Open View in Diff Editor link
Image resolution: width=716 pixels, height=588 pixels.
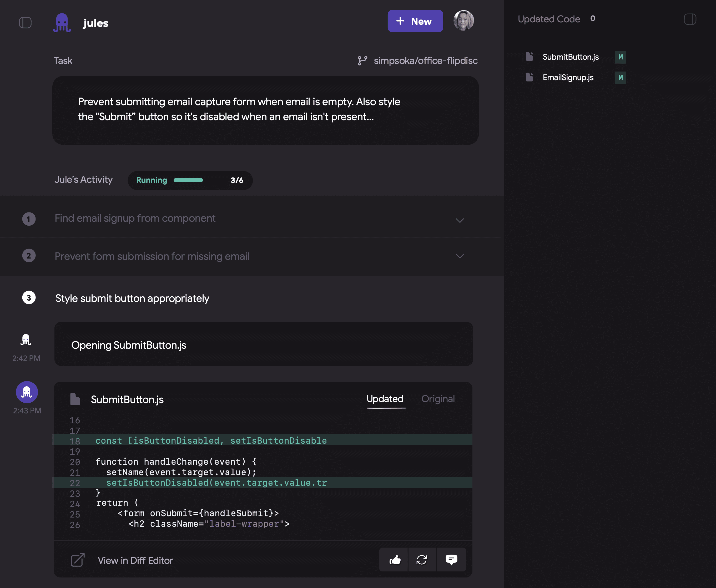coord(135,560)
